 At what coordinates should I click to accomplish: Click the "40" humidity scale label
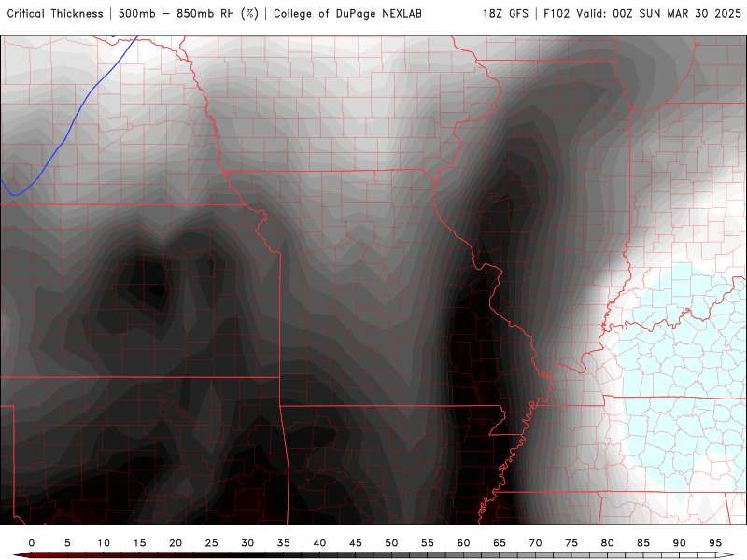tap(319, 543)
